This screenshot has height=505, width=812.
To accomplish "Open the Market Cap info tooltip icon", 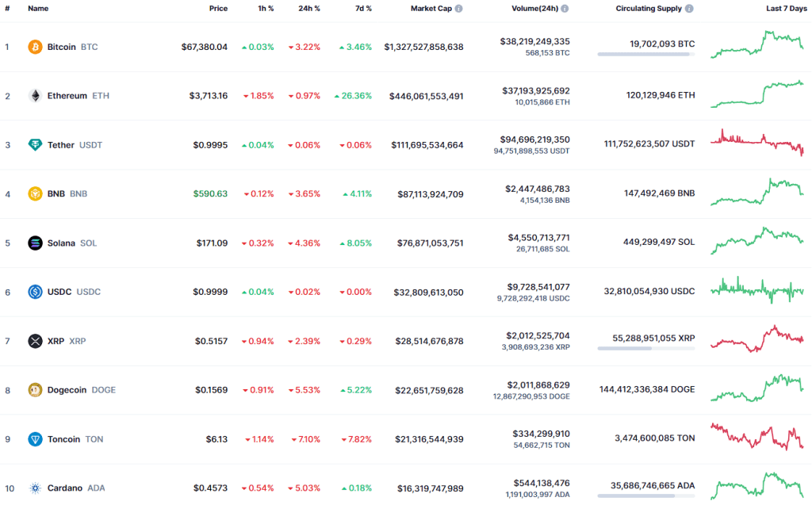I will (x=459, y=9).
